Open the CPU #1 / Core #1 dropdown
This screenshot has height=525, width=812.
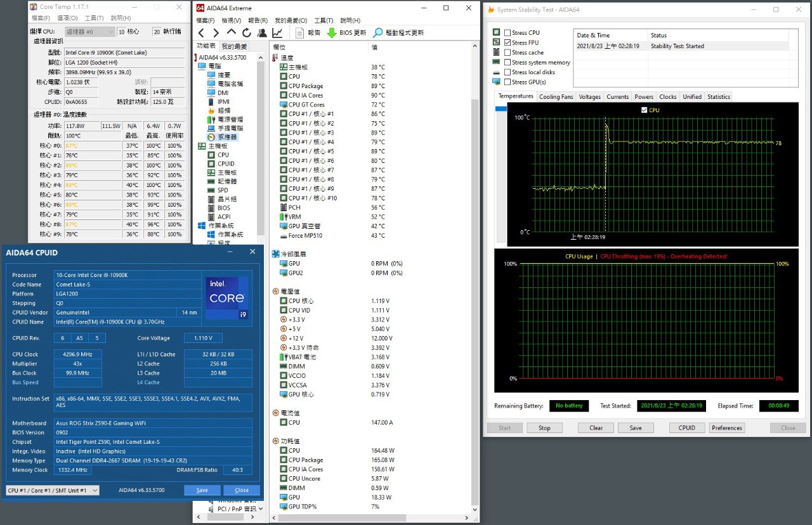[x=53, y=490]
